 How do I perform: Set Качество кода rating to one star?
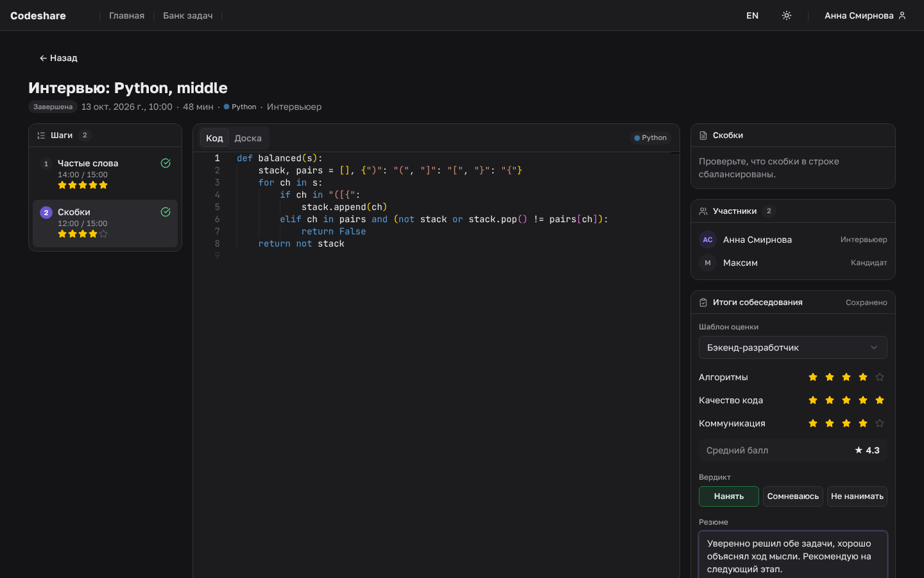(x=813, y=400)
